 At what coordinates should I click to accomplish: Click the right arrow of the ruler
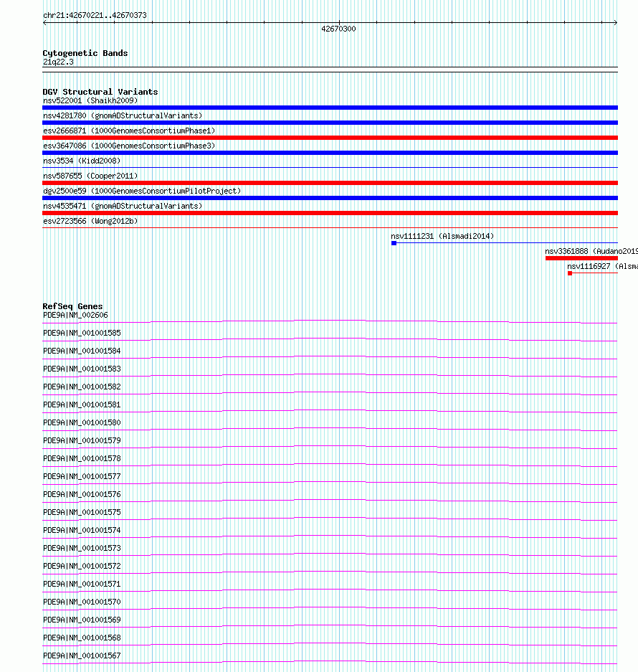[x=615, y=23]
